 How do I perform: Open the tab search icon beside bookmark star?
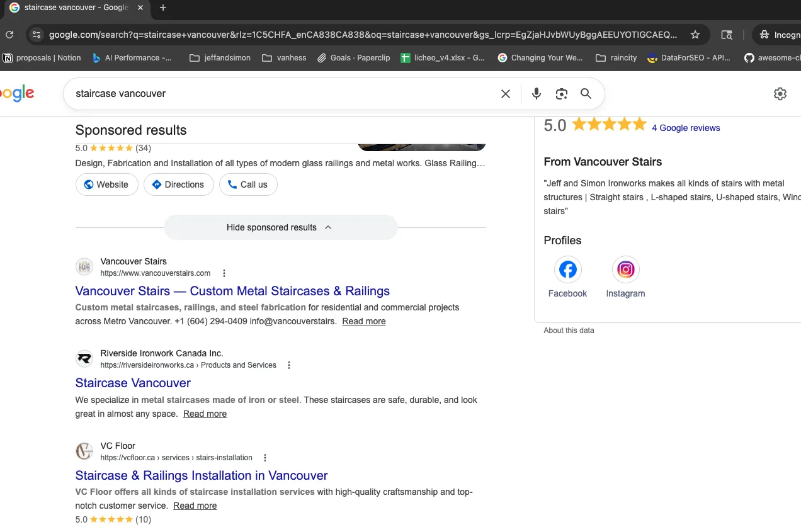(x=726, y=35)
